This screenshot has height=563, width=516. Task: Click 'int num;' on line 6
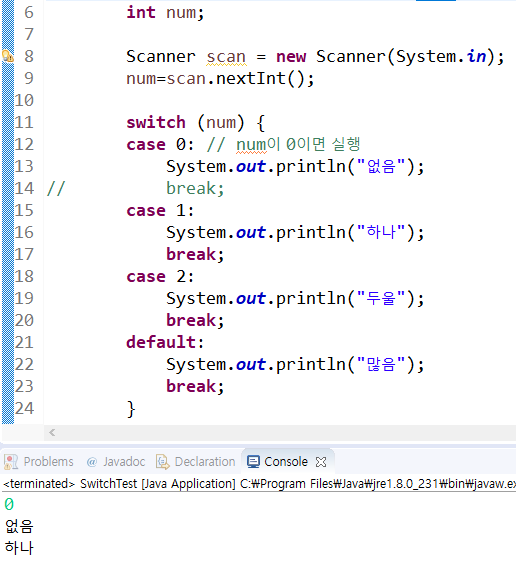(x=165, y=13)
